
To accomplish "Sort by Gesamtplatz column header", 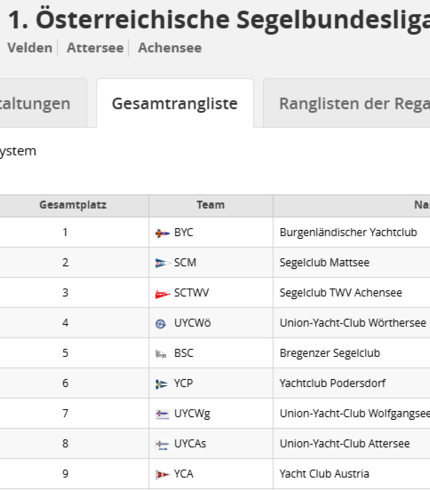I will click(73, 205).
